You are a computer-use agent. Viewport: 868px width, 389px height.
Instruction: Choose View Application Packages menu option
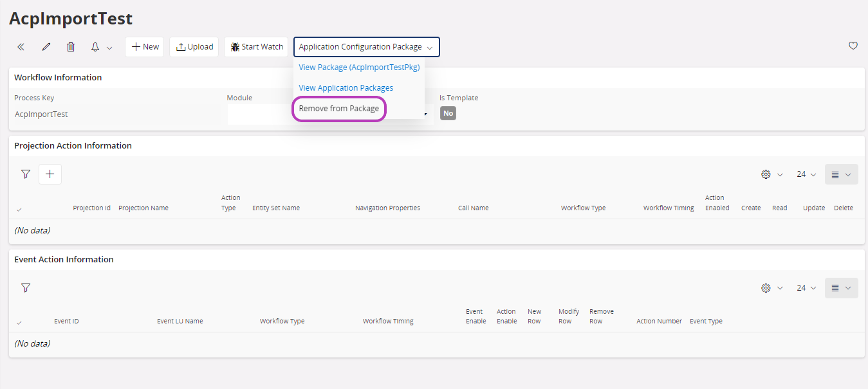[346, 88]
